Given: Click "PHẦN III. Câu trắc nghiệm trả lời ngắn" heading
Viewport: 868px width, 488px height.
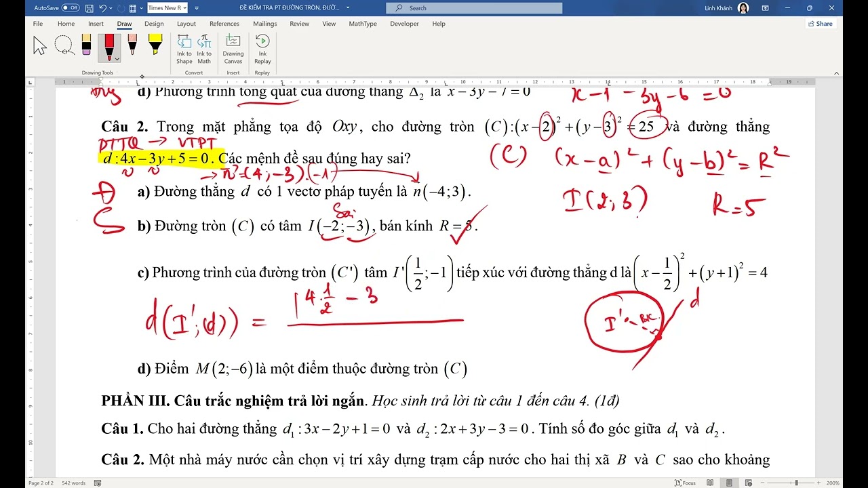Looking at the screenshot, I should (x=233, y=401).
